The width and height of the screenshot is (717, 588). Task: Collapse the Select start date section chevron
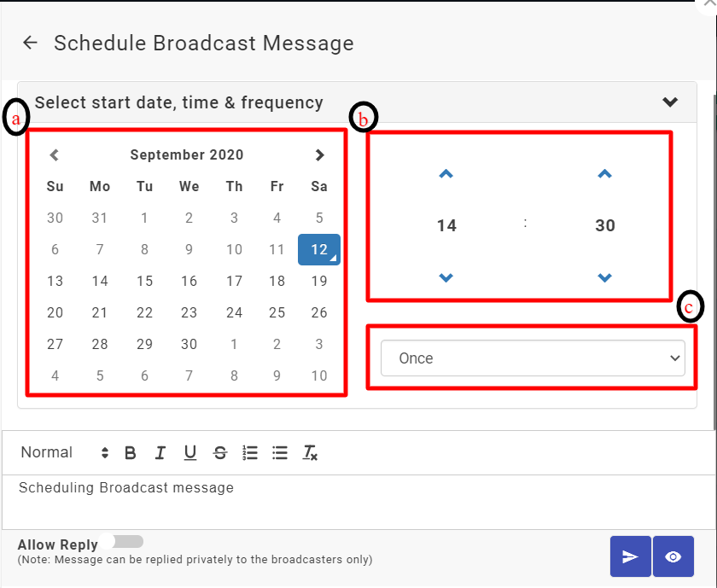pyautogui.click(x=670, y=102)
